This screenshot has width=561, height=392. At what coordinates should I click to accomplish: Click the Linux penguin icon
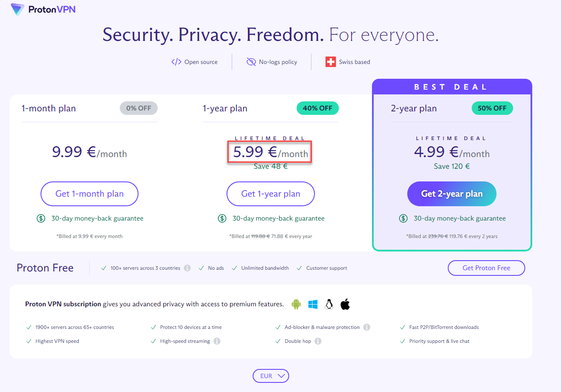329,304
